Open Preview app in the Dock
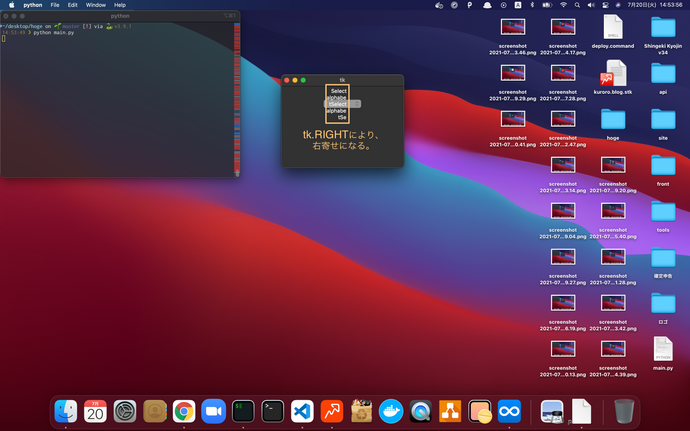The height and width of the screenshot is (431, 690). 552,412
